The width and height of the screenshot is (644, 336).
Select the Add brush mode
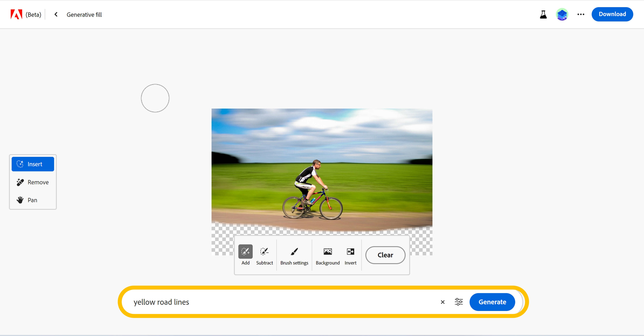coord(245,255)
